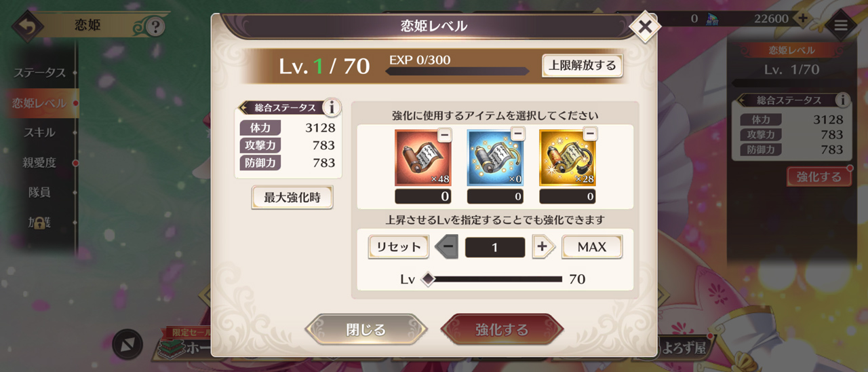868x372 pixels.
Task: Close the 恋姫レベル dialog with X
Action: pos(645,27)
